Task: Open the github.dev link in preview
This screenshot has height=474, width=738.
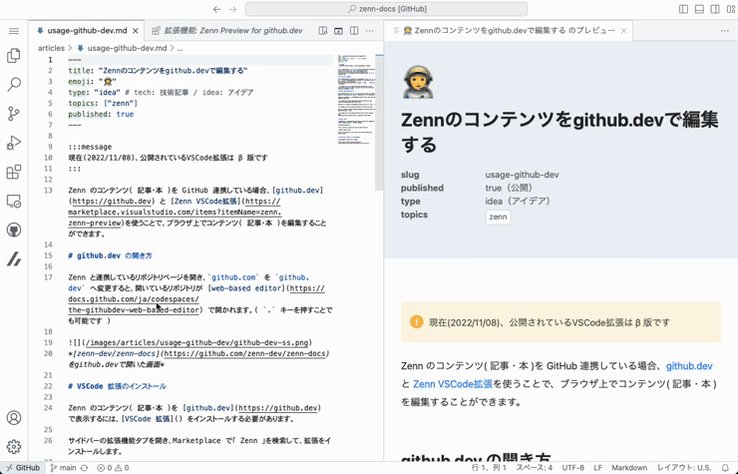Action: pyautogui.click(x=689, y=366)
